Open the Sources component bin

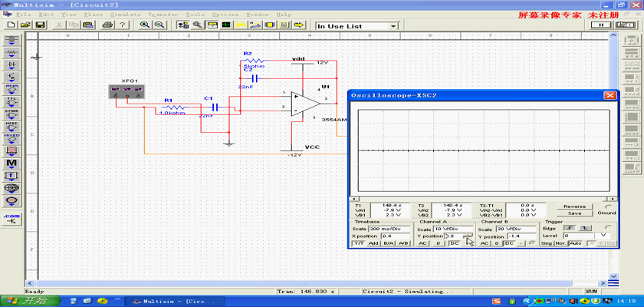click(x=12, y=40)
